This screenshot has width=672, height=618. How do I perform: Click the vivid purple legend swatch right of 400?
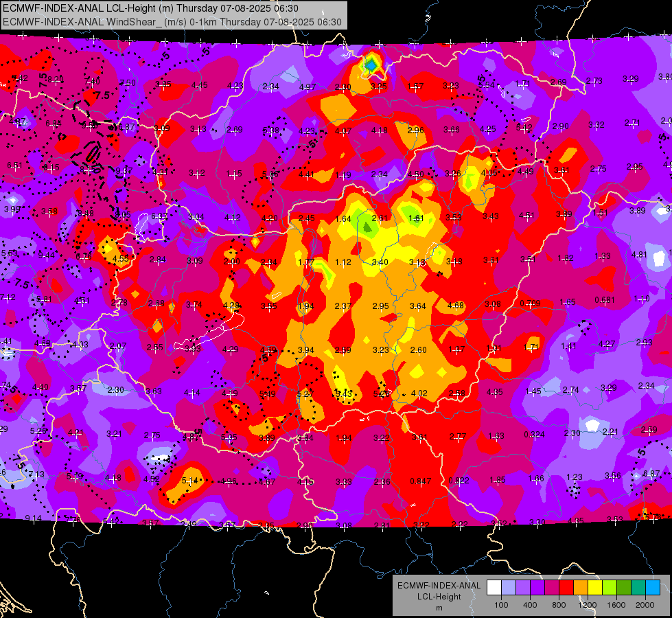[x=537, y=588]
